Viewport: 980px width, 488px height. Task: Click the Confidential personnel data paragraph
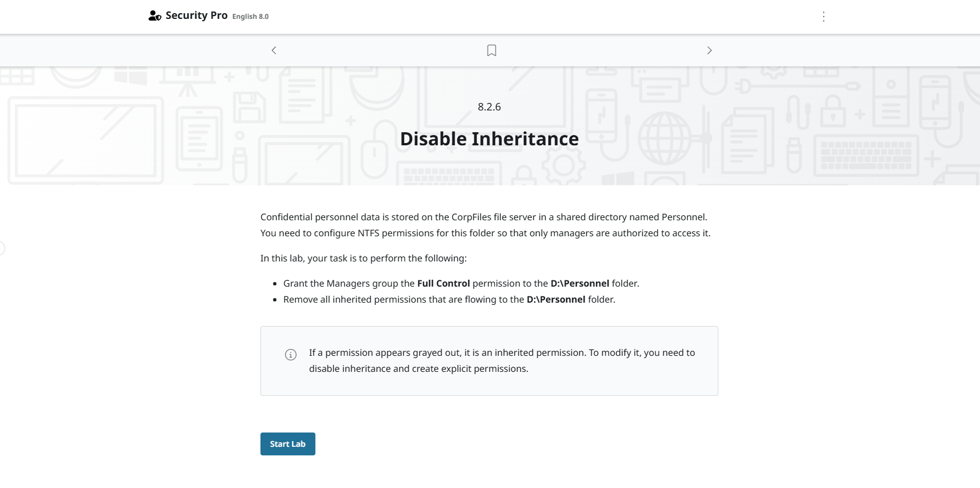tap(485, 225)
